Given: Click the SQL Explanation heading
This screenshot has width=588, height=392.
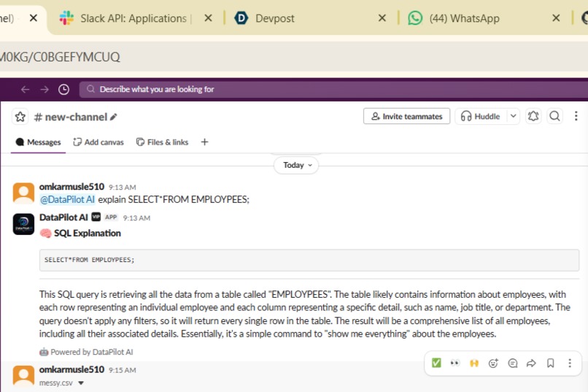Looking at the screenshot, I should (87, 234).
